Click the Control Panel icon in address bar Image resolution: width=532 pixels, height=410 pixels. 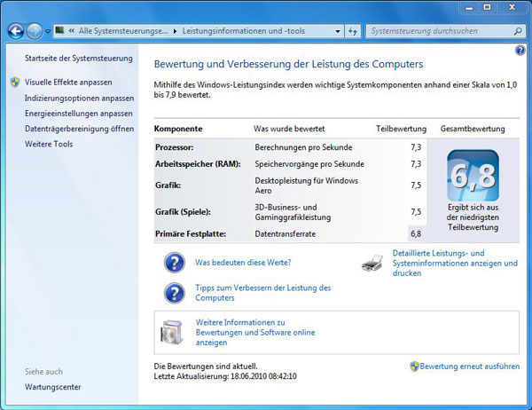[60, 30]
